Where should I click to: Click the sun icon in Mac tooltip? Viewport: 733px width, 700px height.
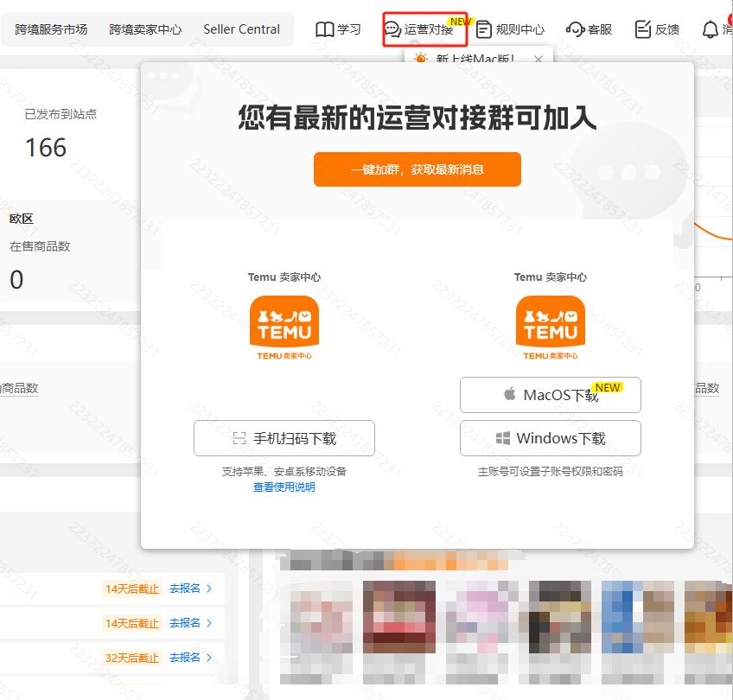point(421,59)
